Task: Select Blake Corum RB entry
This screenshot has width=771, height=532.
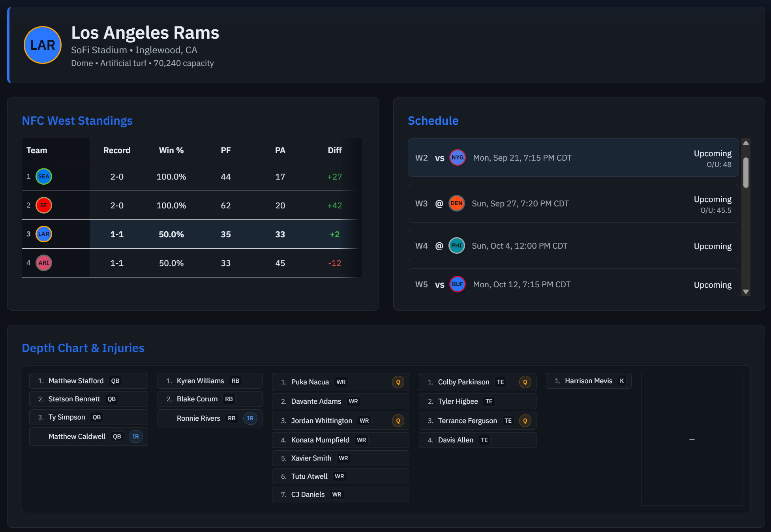Action: point(210,399)
